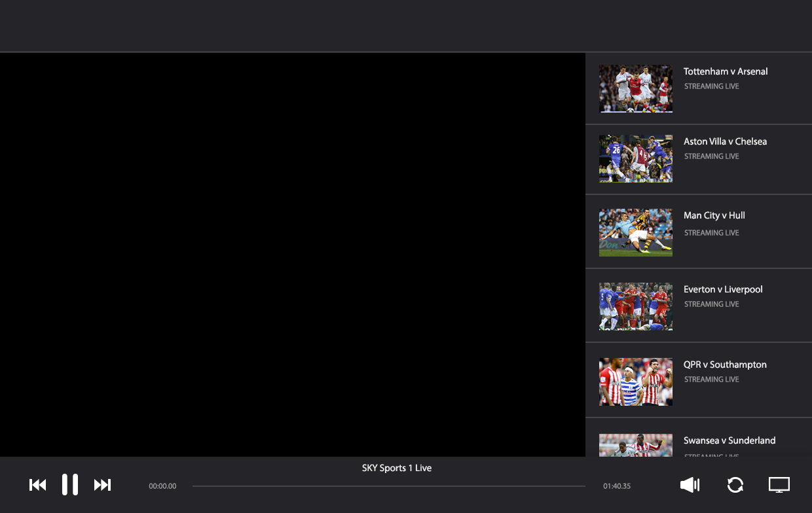Click the SKY Sports 1 Live title
This screenshot has height=513, width=812.
coord(397,468)
